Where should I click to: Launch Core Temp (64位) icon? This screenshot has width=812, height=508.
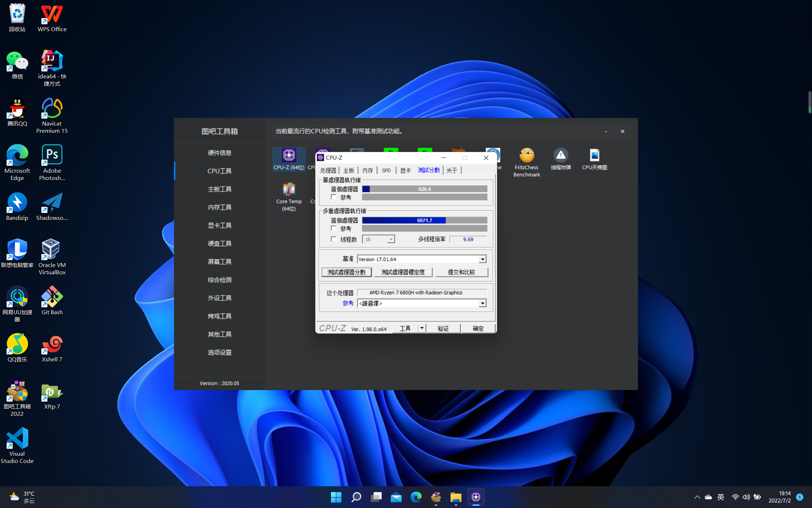pos(289,197)
